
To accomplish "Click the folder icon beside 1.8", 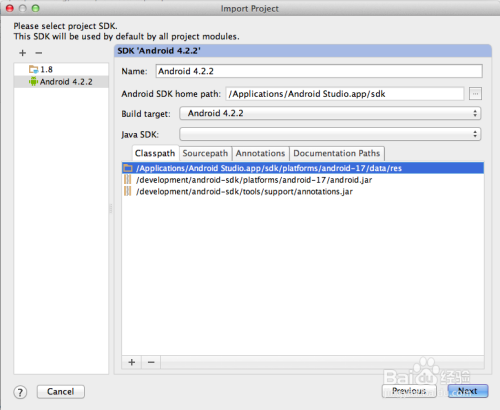I will 34,69.
